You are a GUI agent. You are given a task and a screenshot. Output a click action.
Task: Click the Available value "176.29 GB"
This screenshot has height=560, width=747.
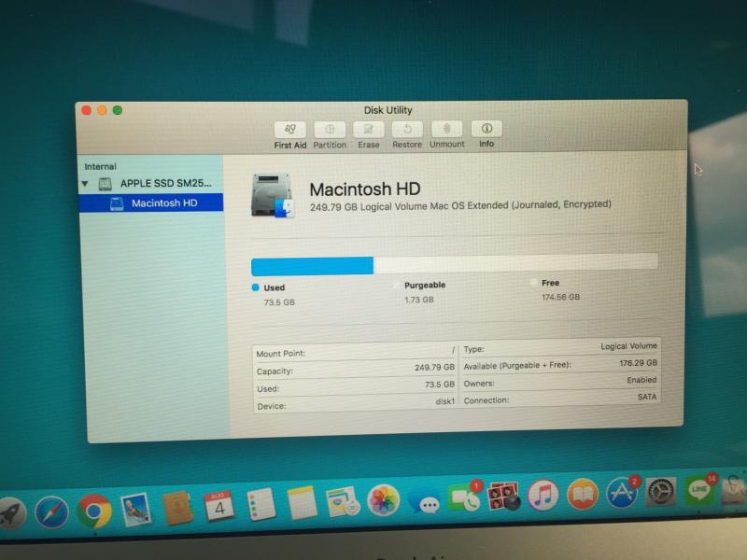(638, 363)
